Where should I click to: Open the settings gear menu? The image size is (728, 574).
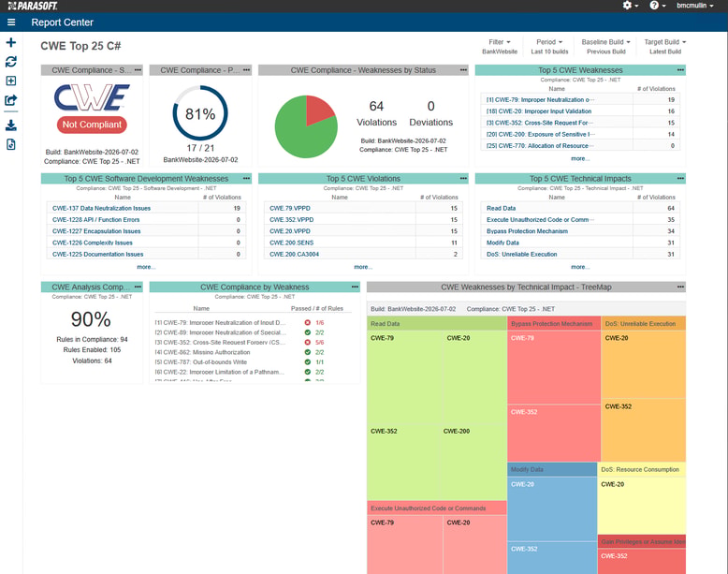pyautogui.click(x=630, y=5)
